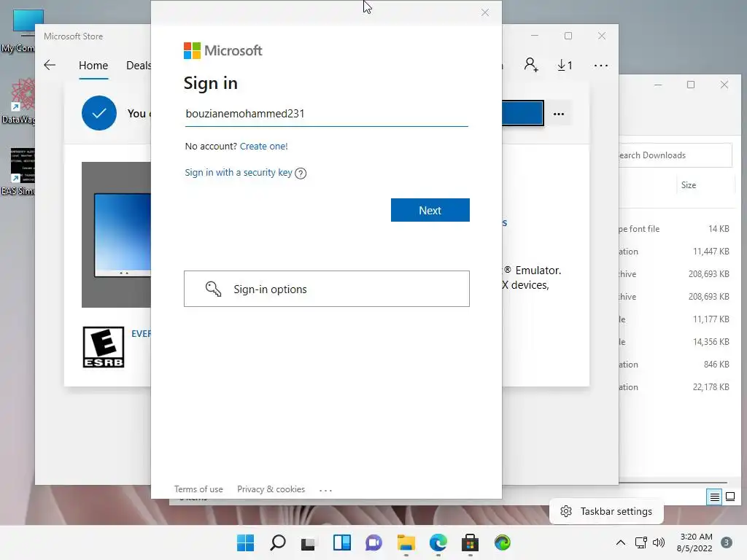Viewport: 747px width, 560px height.
Task: Select the file row sized 846 KB
Action: (x=676, y=365)
